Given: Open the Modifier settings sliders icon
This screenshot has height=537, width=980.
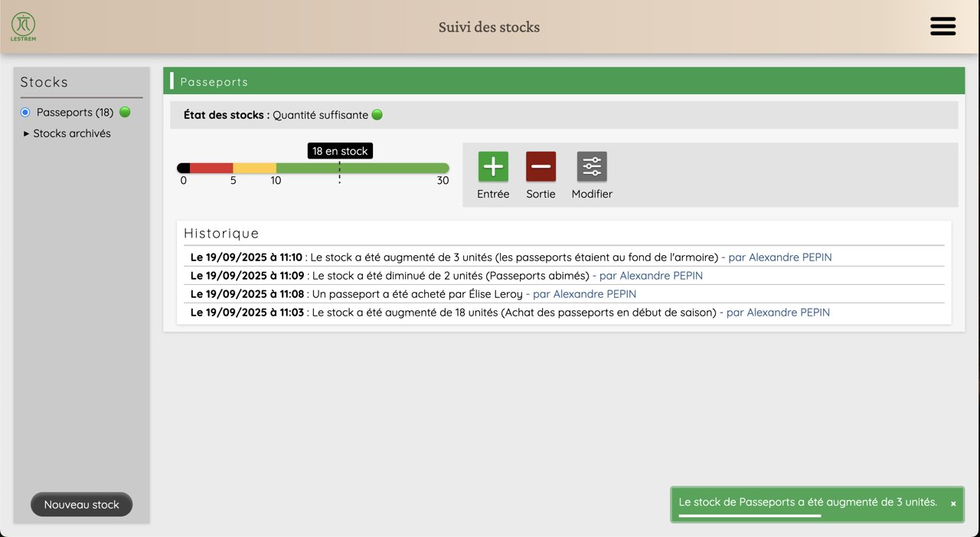Looking at the screenshot, I should (x=592, y=166).
